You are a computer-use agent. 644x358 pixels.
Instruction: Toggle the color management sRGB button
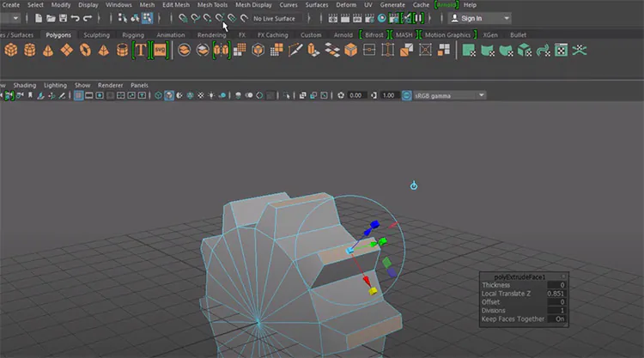(406, 95)
